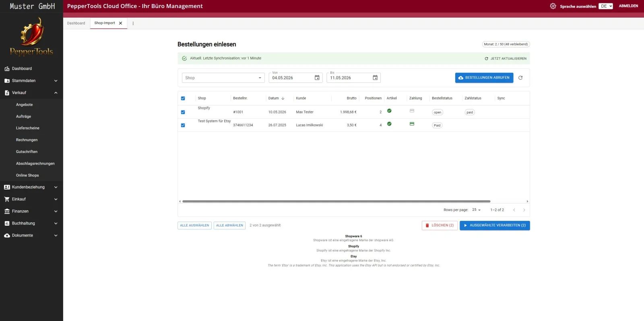Expand the Dokumente menu chevron
Screen dimensions: 644x321
coord(56,235)
